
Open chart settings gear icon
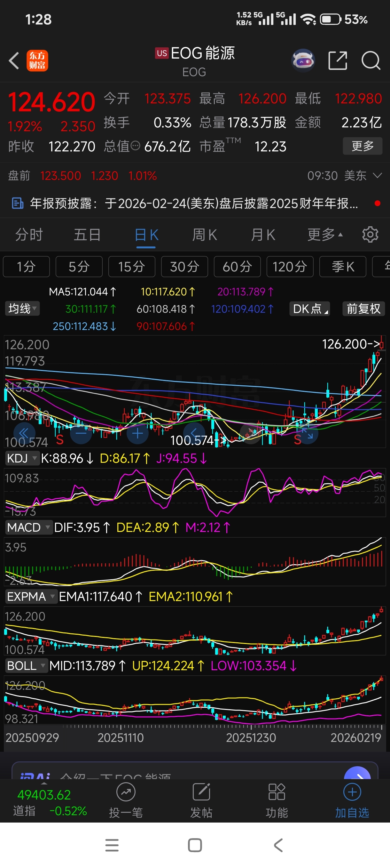tap(370, 235)
